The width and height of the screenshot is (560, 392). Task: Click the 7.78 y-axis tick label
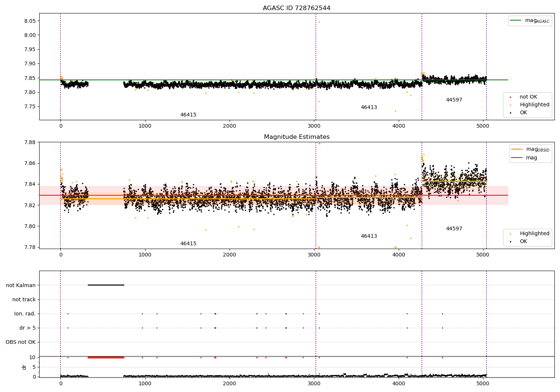[30, 247]
